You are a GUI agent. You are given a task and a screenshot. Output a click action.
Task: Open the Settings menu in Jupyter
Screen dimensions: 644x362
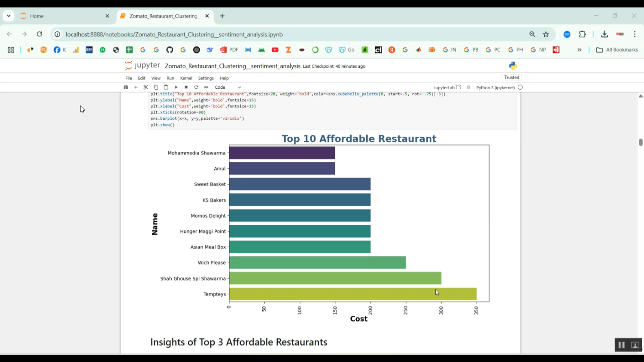coord(206,78)
